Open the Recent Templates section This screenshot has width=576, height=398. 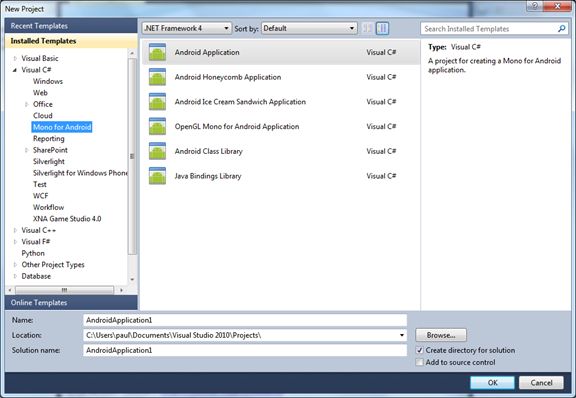(71, 26)
